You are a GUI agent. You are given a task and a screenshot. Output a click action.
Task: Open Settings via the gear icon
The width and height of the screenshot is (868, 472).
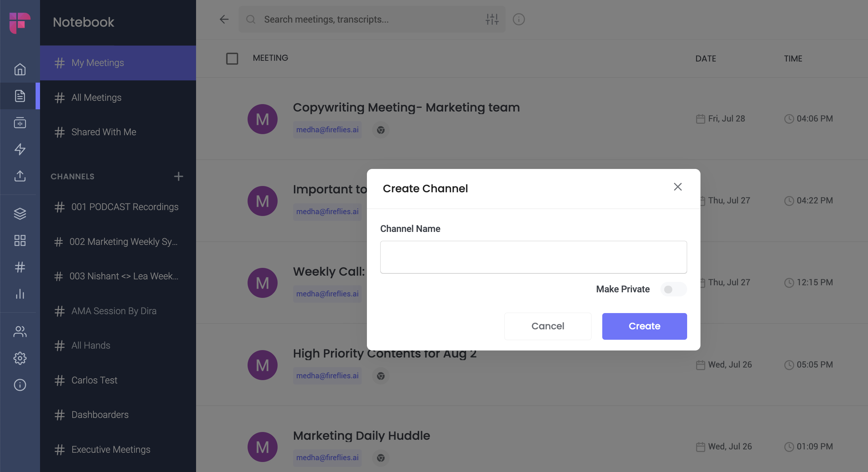pyautogui.click(x=20, y=358)
